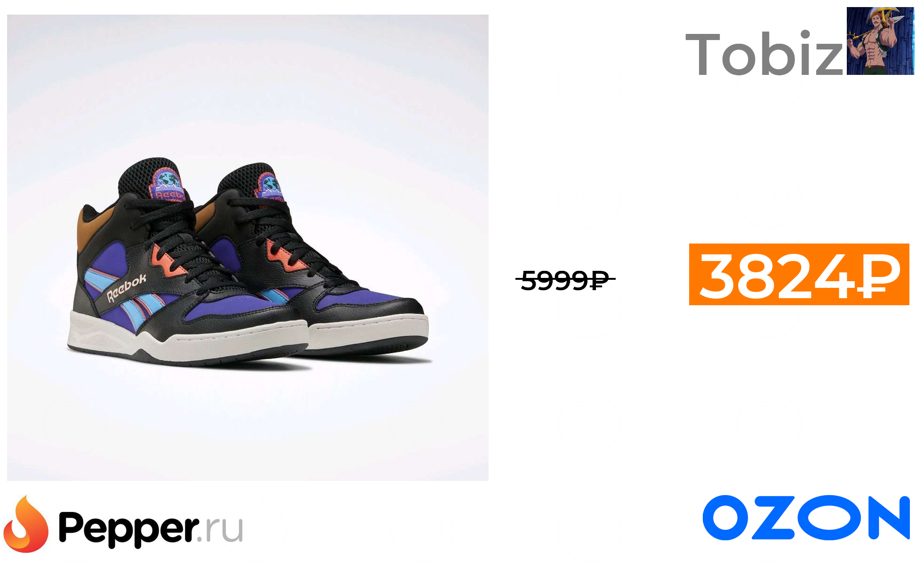
Task: Open Tobiz user avatar image
Action: pos(880,41)
